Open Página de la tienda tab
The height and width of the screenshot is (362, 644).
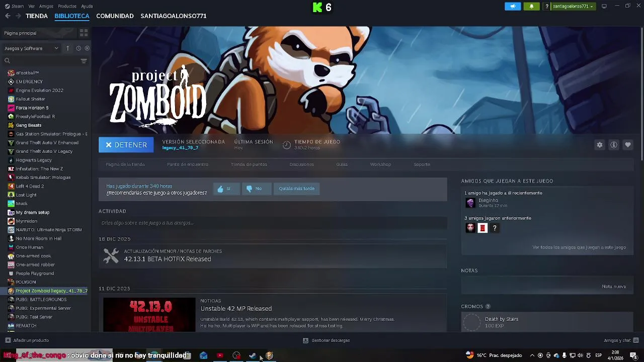coord(125,164)
